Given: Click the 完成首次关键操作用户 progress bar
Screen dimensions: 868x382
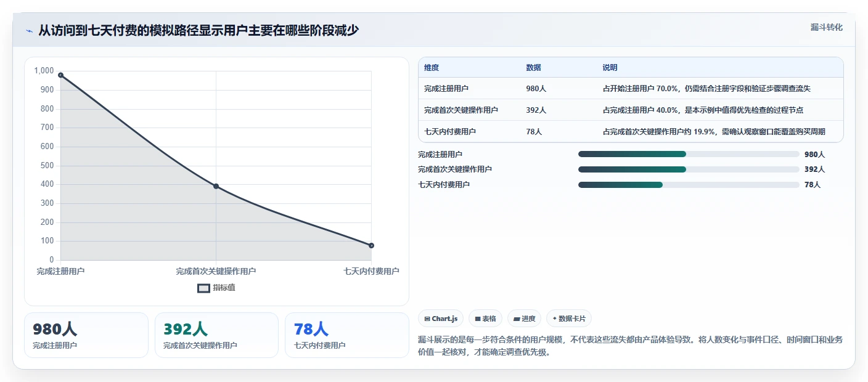Looking at the screenshot, I should point(689,169).
